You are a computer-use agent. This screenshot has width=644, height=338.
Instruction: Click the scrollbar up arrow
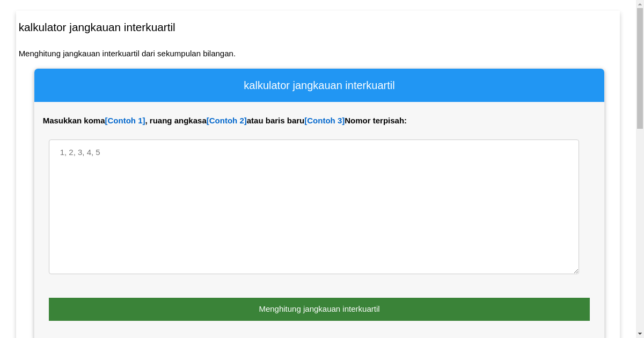640,4
